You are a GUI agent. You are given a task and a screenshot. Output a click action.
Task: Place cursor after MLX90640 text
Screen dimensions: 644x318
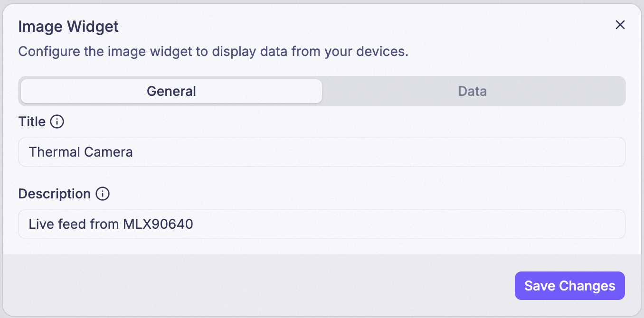(194, 224)
